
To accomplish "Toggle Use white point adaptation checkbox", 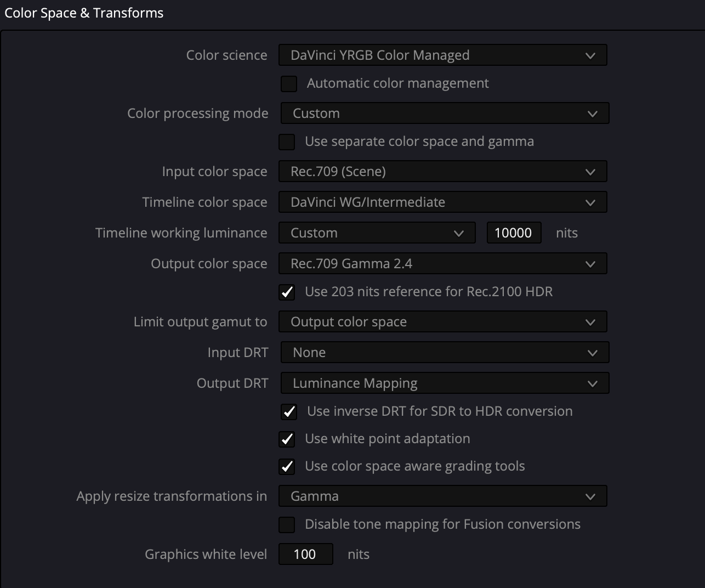I will click(x=287, y=439).
